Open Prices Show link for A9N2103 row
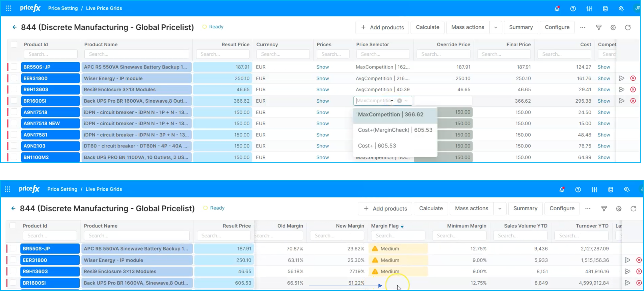 tap(323, 146)
